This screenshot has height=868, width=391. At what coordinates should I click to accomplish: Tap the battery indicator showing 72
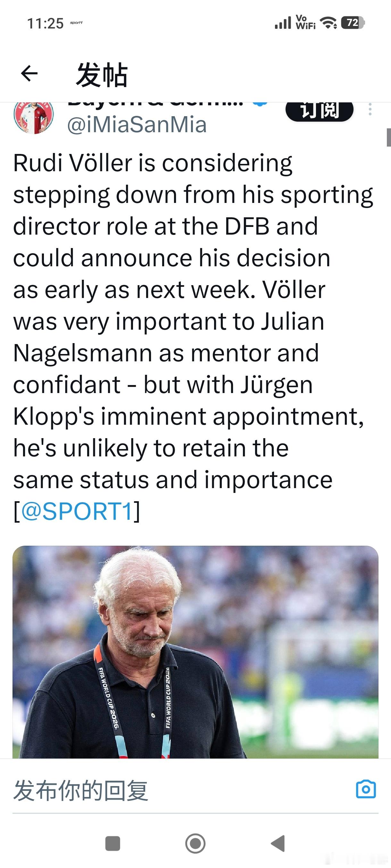point(353,23)
